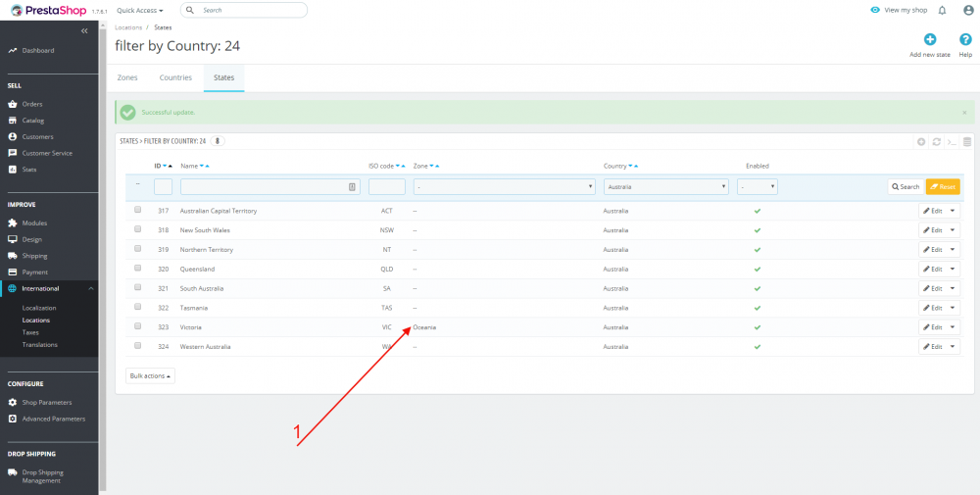Screen dimensions: 980x495
Task: Click the Add new state plus icon
Action: (x=930, y=39)
